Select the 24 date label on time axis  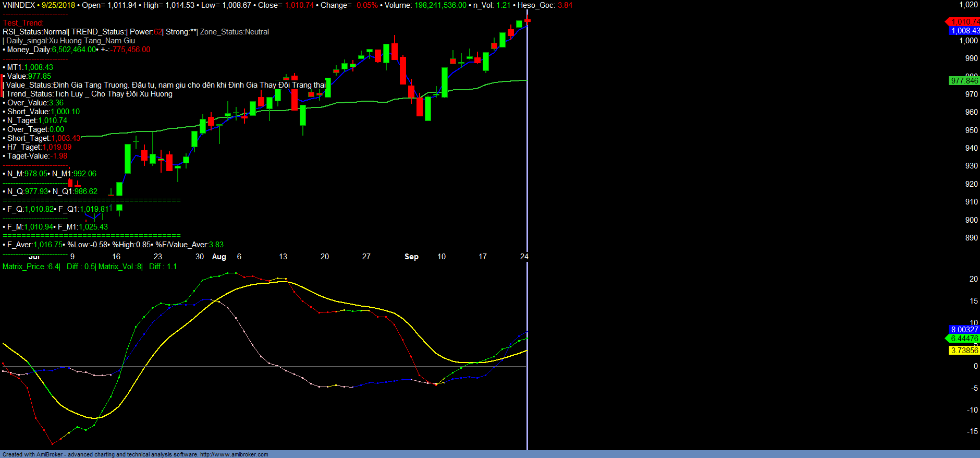click(x=523, y=257)
